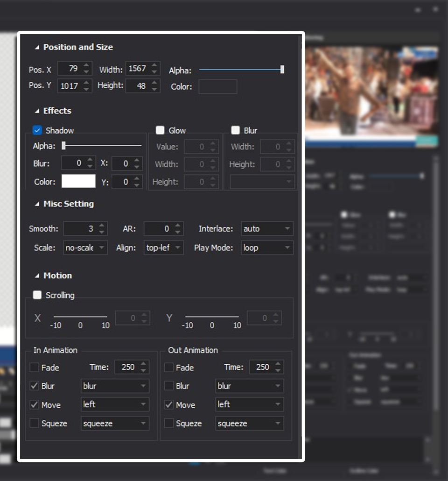Increase In Animation Time stepper
Screen dimensions: 448x481
144,364
